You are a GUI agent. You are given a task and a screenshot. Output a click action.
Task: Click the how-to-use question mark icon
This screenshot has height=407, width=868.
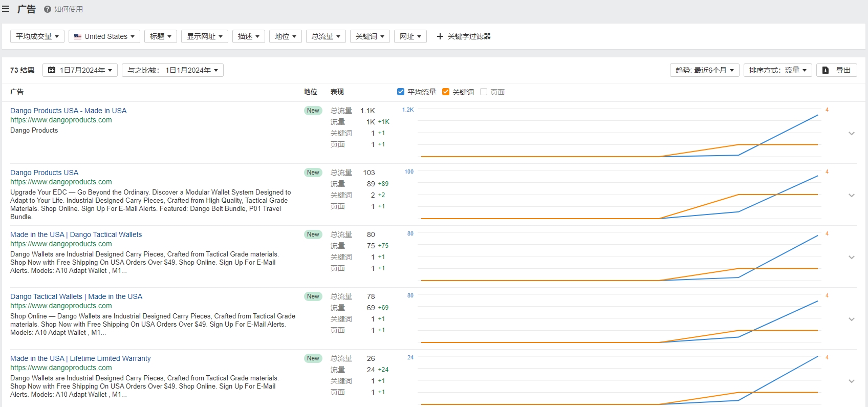(x=47, y=9)
